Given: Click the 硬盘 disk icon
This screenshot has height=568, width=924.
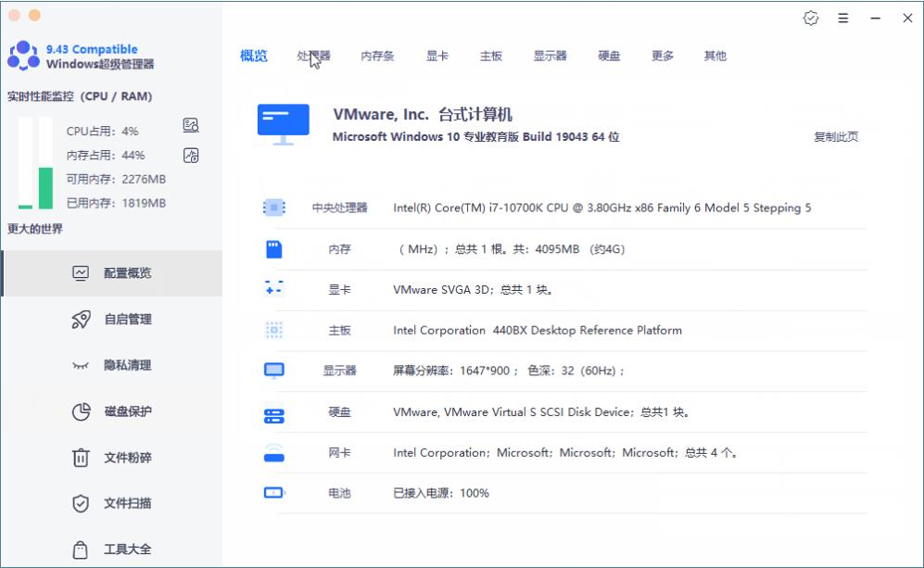Looking at the screenshot, I should (274, 416).
